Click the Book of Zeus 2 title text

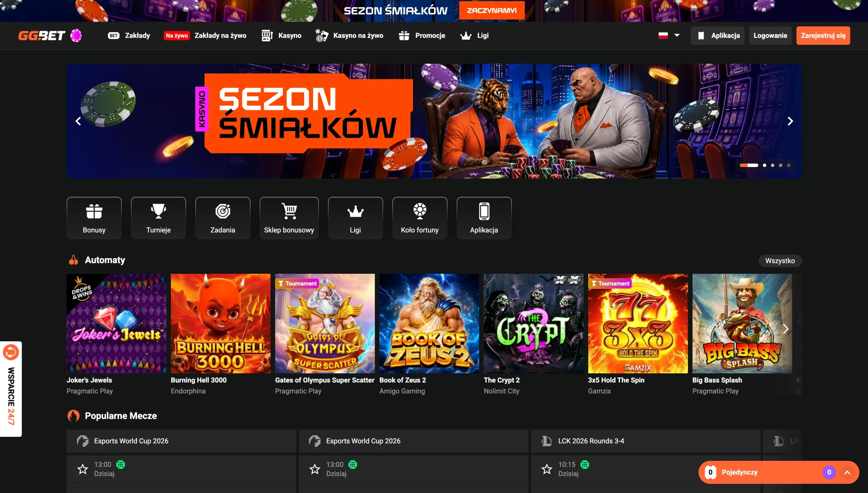tap(403, 380)
